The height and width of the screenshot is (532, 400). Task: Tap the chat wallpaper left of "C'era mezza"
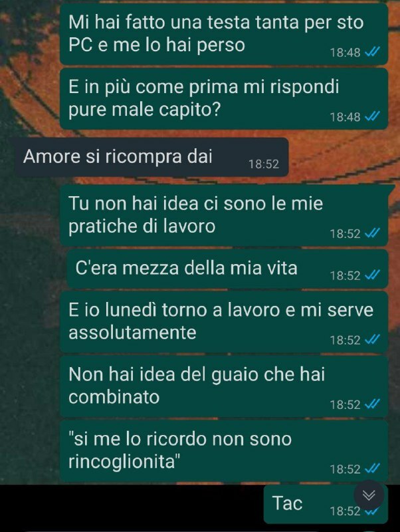point(33,269)
